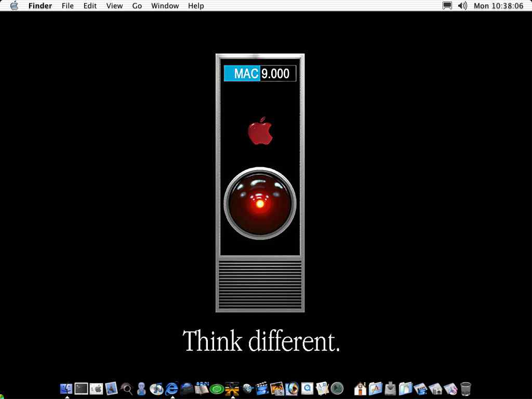Launch Terminal from the Dock
This screenshot has width=532, height=399.
pos(81,389)
